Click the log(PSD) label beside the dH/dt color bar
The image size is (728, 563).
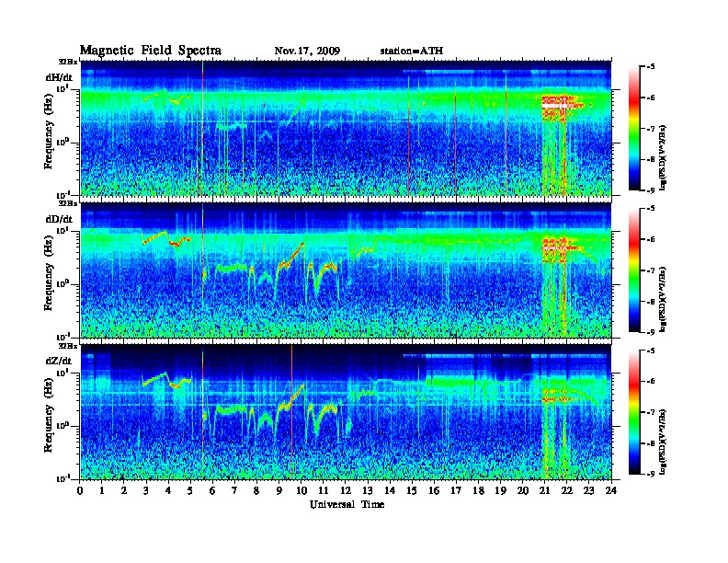[663, 157]
